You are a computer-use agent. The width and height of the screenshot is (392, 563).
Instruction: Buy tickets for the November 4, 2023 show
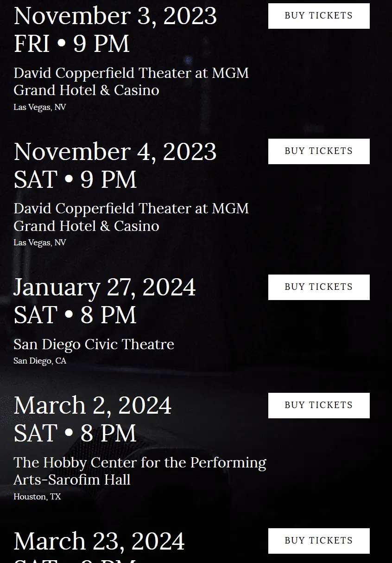[x=319, y=151]
